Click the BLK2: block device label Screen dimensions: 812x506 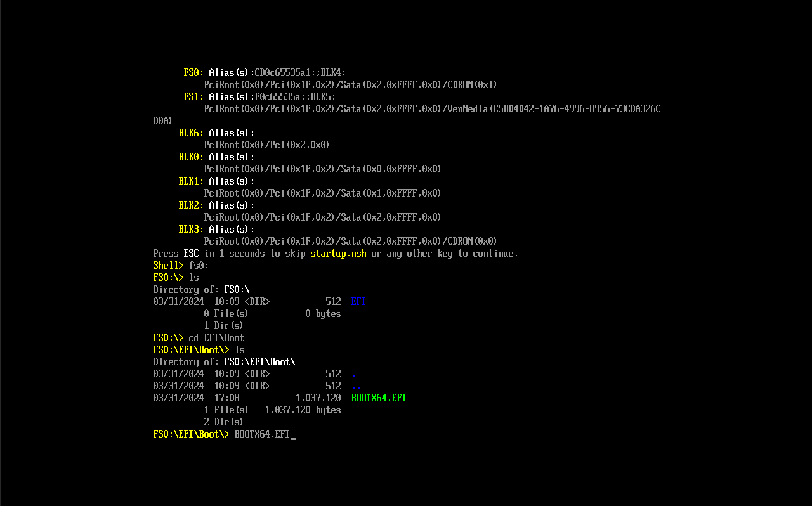click(x=189, y=205)
